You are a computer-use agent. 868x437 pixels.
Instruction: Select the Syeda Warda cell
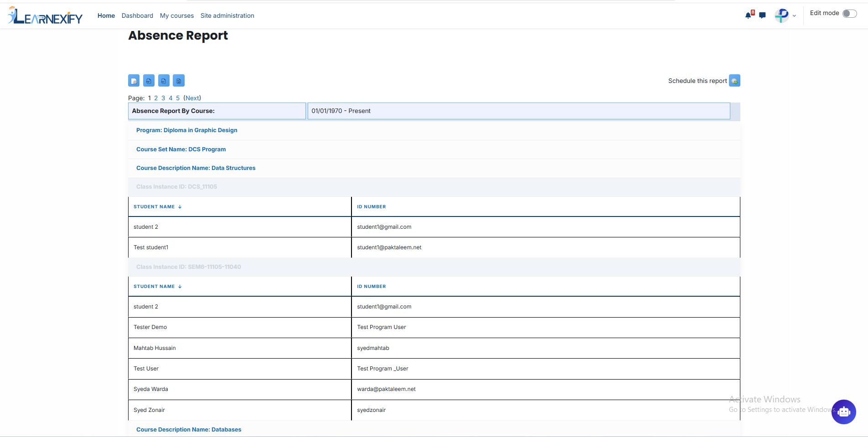pyautogui.click(x=240, y=389)
